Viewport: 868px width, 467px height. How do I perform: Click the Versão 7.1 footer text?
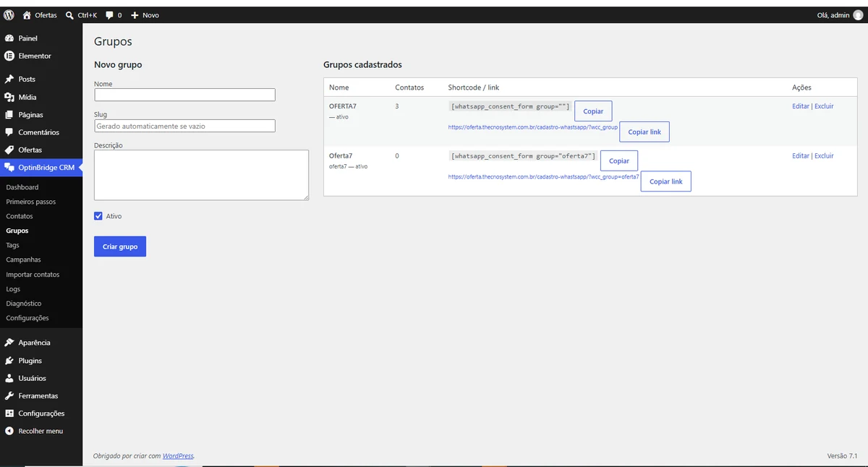842,456
